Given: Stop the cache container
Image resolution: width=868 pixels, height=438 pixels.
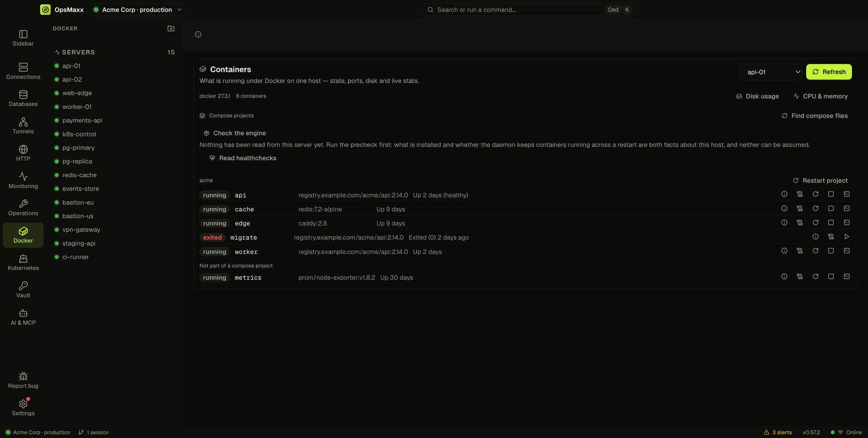Looking at the screenshot, I should pos(831,209).
